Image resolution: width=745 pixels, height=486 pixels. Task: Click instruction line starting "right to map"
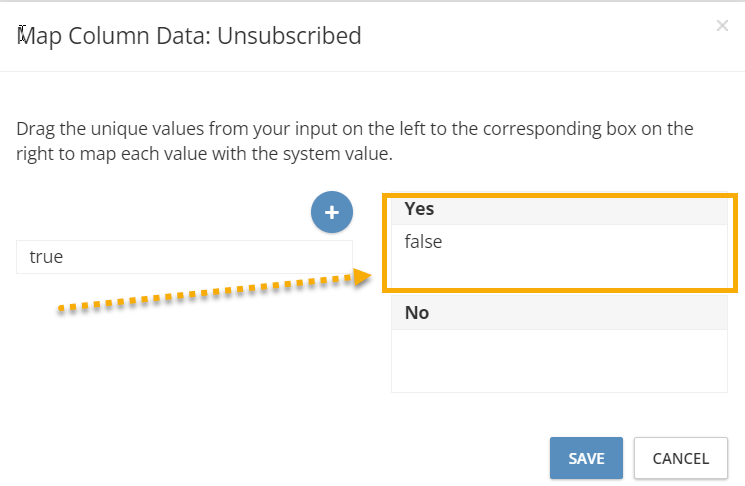click(x=204, y=154)
